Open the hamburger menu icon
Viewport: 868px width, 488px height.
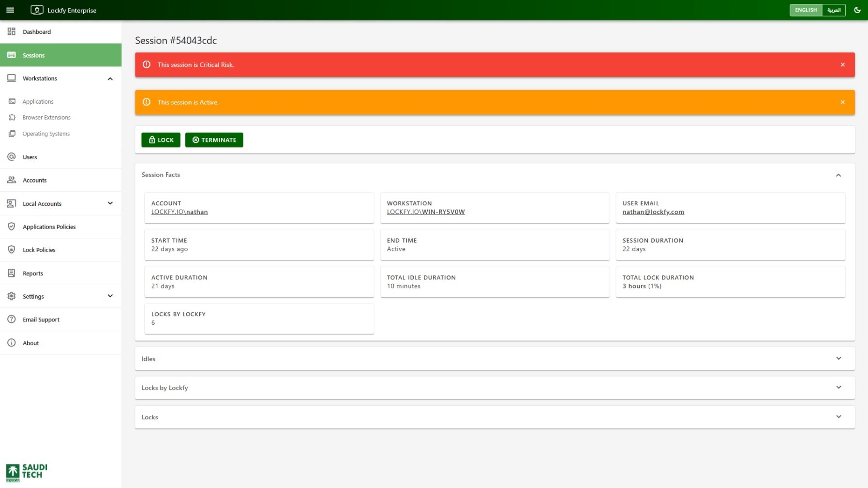click(10, 10)
